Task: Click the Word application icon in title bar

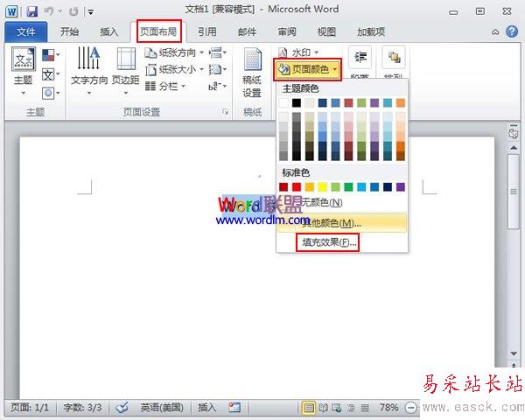Action: point(11,12)
